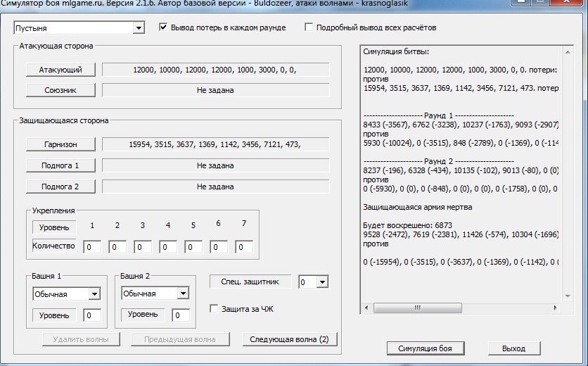Toggle Вывод потерь в каждом раунде checkbox

(x=164, y=28)
